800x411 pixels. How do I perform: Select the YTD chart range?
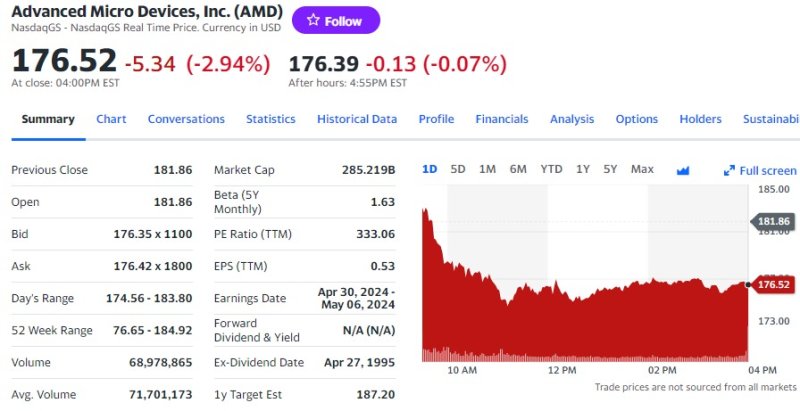pos(551,169)
